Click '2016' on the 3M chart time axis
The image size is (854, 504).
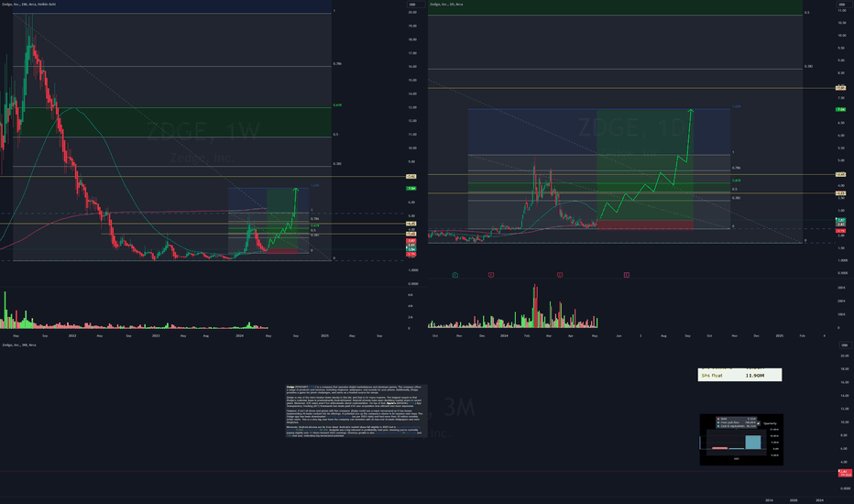click(x=769, y=500)
